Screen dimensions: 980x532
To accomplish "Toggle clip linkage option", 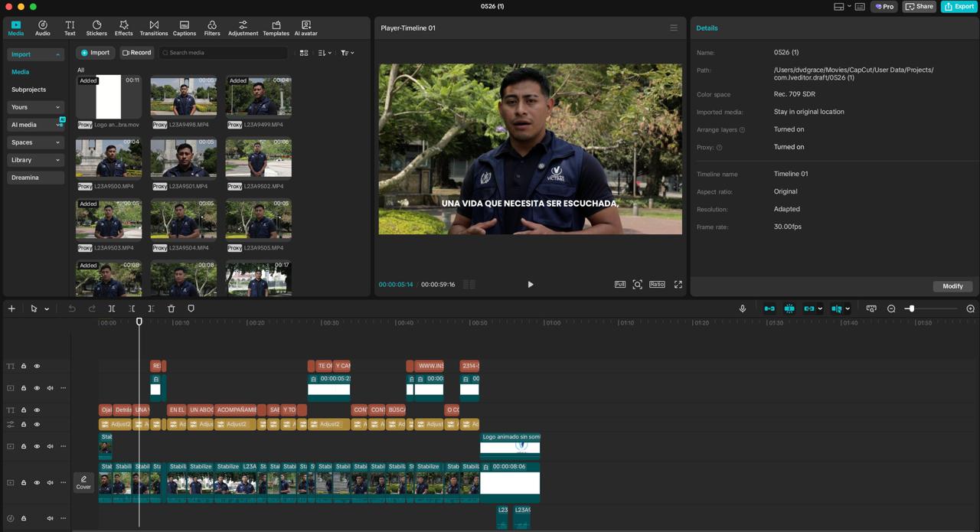I will click(x=808, y=308).
